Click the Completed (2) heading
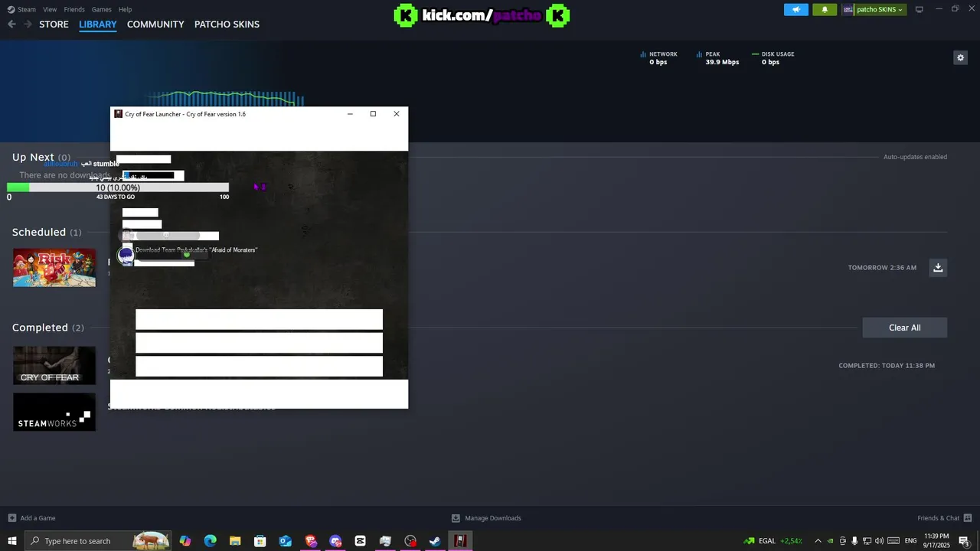Image resolution: width=980 pixels, height=551 pixels. [x=48, y=328]
